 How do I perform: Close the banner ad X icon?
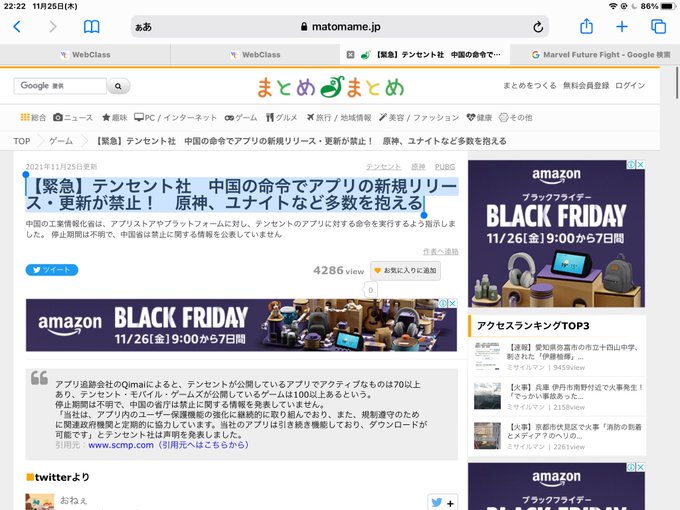pyautogui.click(x=452, y=304)
